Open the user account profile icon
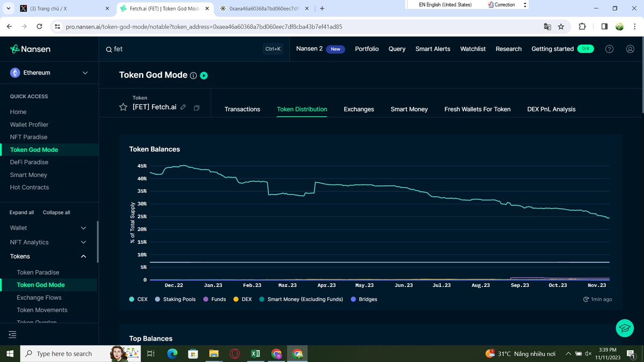644x362 pixels. 630,49
